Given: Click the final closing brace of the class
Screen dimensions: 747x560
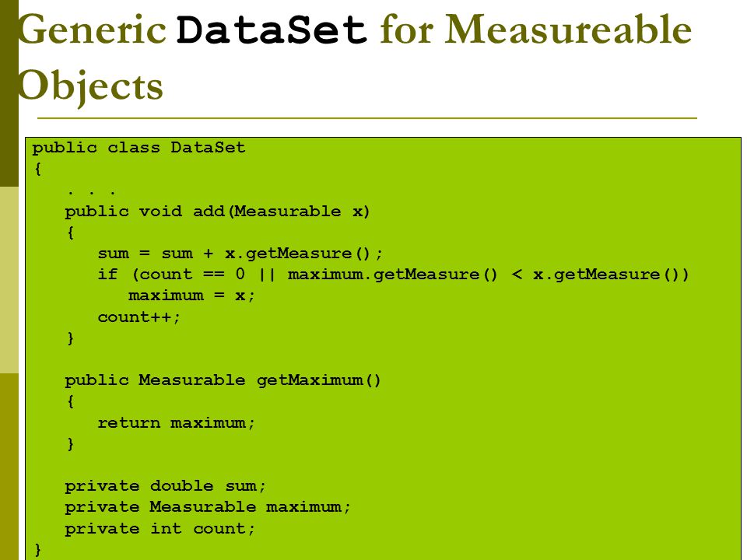Looking at the screenshot, I should 38,551.
